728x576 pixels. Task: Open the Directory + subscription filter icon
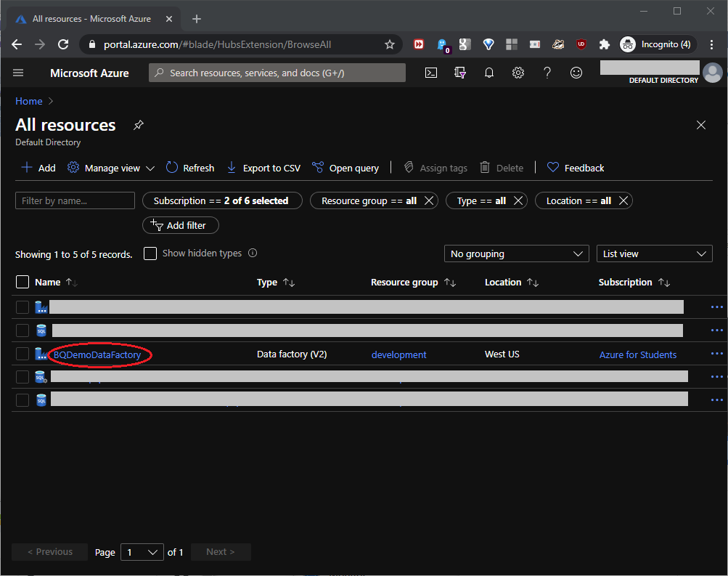tap(459, 73)
